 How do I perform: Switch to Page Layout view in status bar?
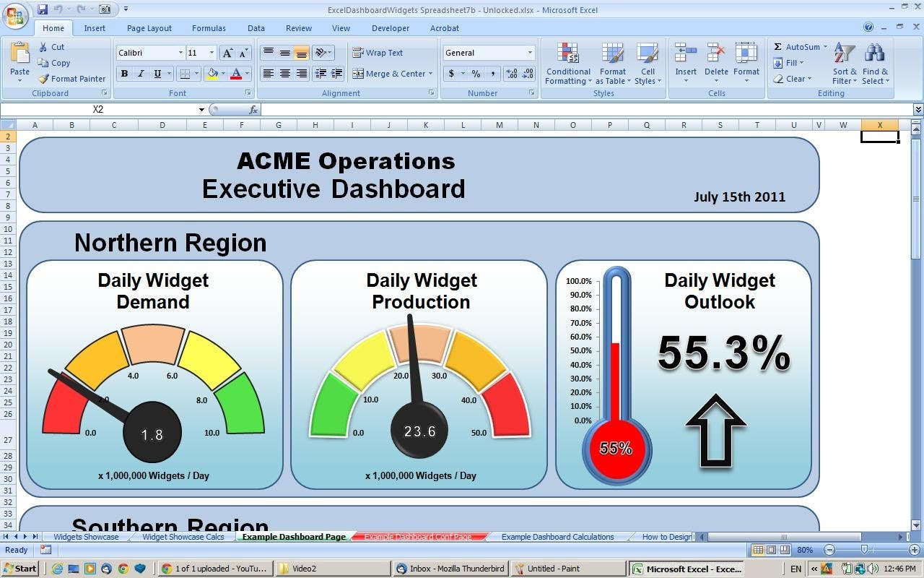coord(771,550)
